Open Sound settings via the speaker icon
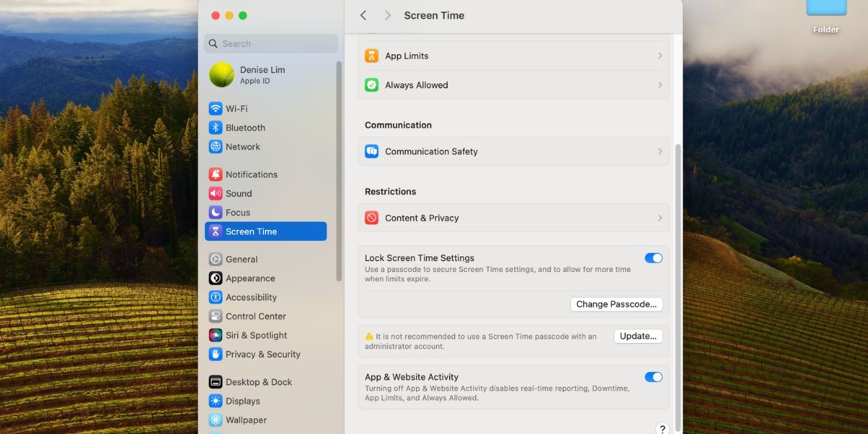 [216, 193]
